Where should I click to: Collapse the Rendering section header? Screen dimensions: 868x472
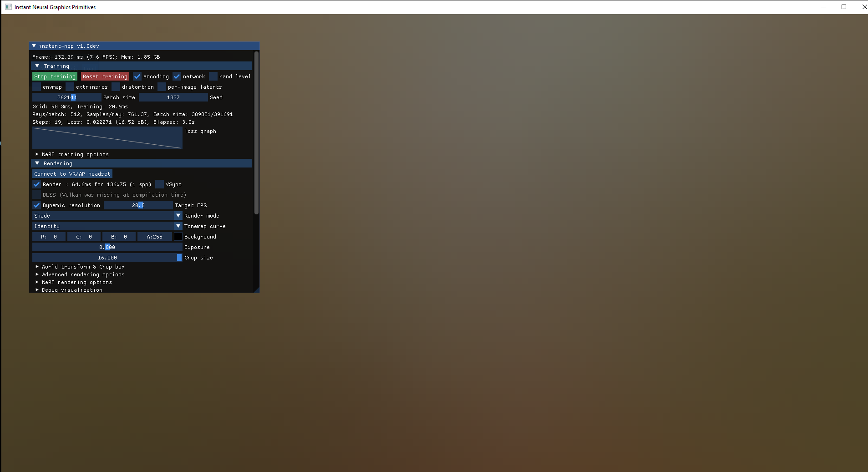point(37,163)
